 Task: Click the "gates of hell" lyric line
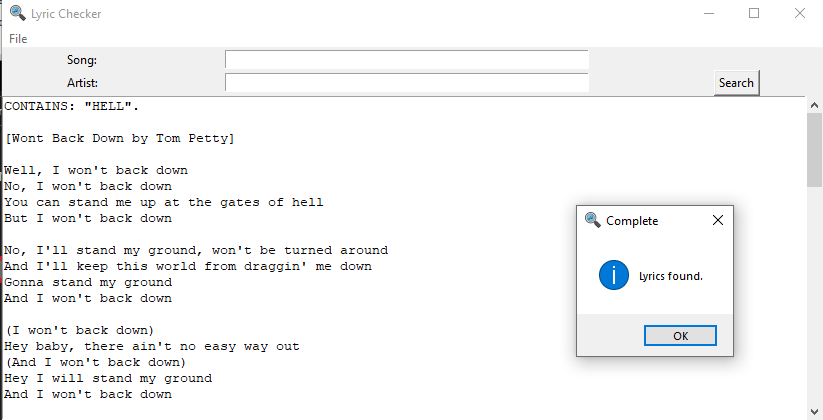[164, 203]
